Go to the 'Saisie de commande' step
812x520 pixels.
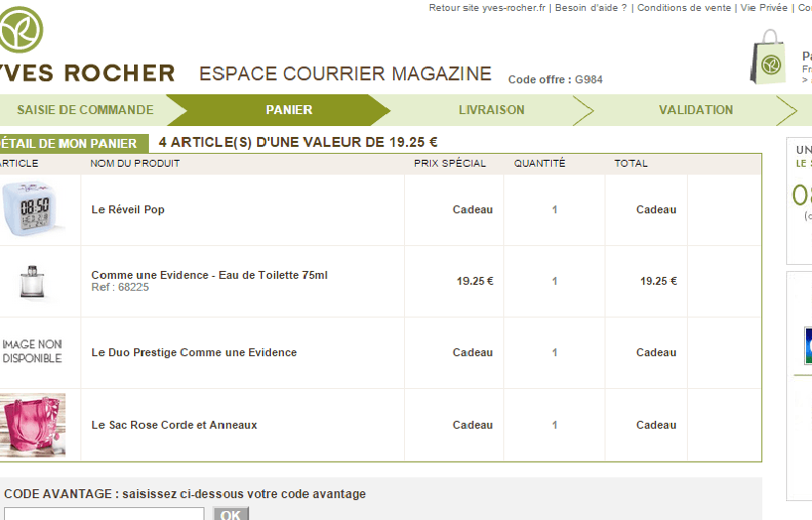(x=84, y=110)
